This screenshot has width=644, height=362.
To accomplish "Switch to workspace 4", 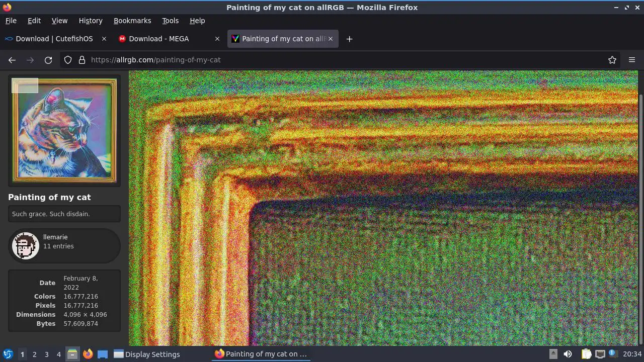I will pos(58,354).
